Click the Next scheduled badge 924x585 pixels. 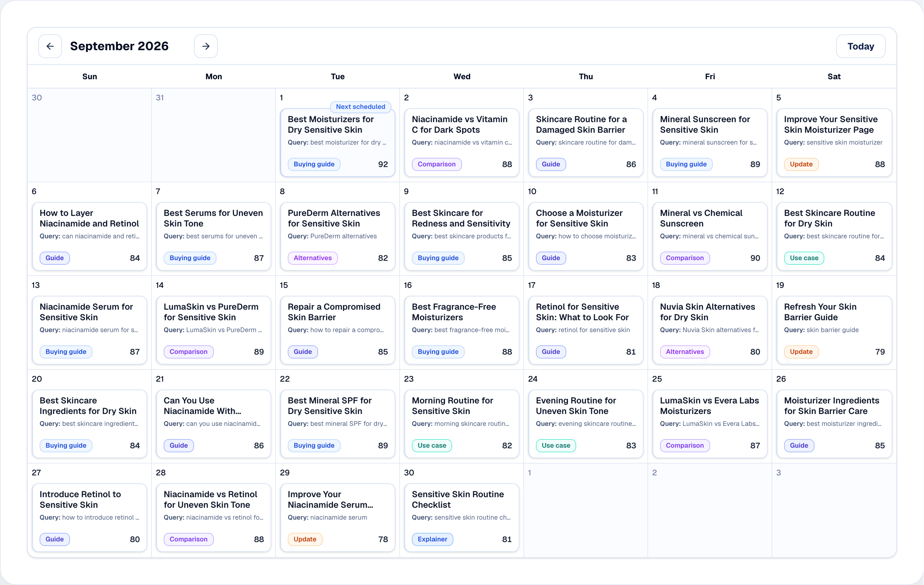click(360, 106)
